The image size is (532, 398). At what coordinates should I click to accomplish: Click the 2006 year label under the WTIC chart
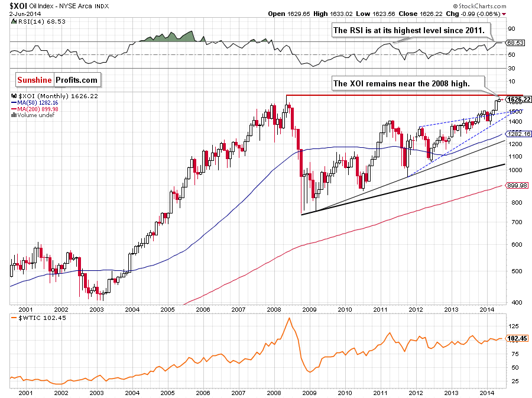pos(203,393)
